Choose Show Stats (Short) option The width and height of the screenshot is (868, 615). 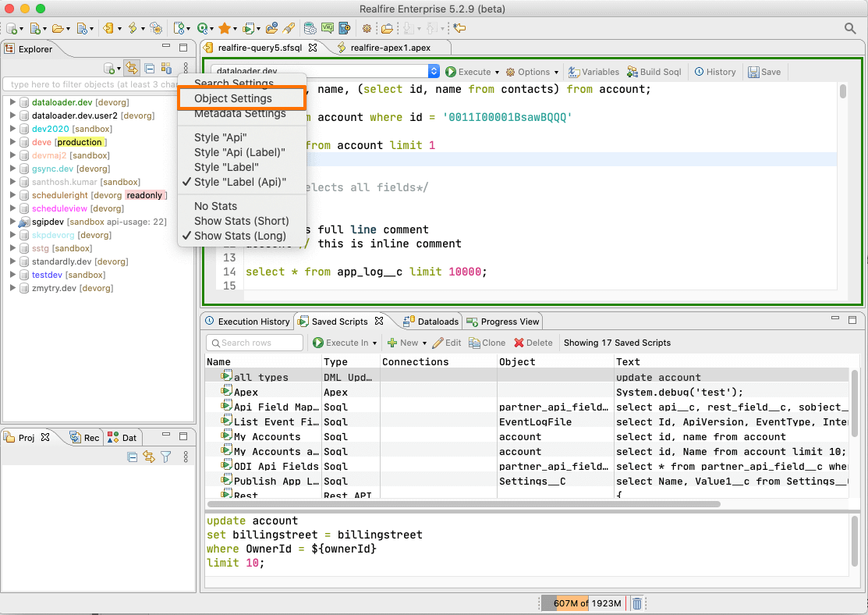coord(242,221)
